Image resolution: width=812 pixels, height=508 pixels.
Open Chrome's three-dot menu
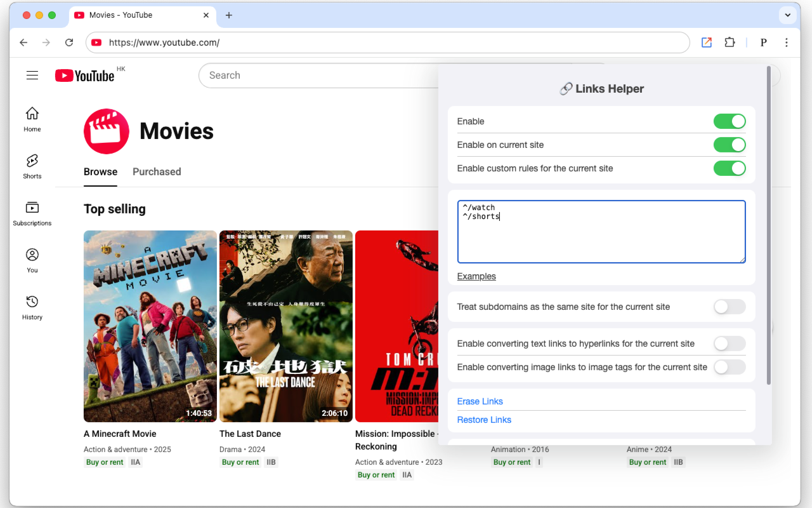[x=787, y=43]
